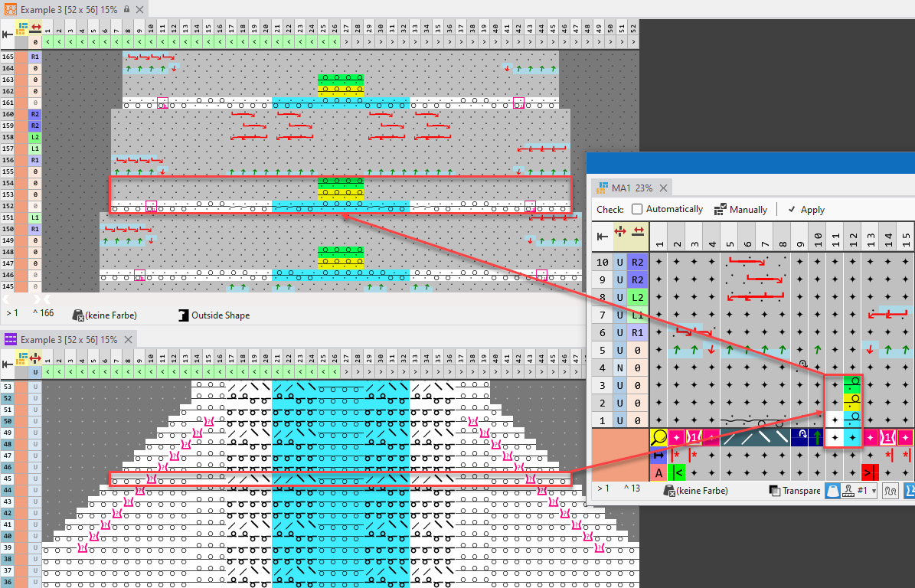Enable the Automatically check checkbox
The width and height of the screenshot is (915, 588).
pos(637,209)
